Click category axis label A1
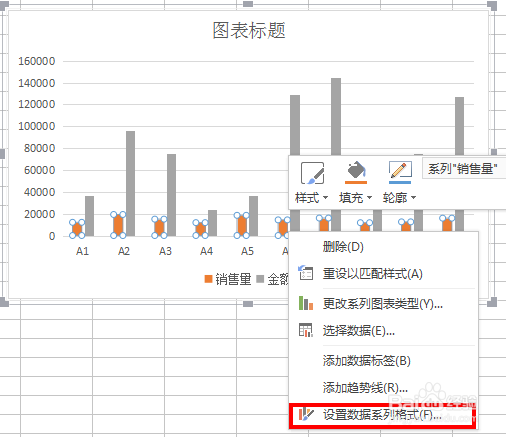Viewport: 506px width, 437px height. point(82,251)
